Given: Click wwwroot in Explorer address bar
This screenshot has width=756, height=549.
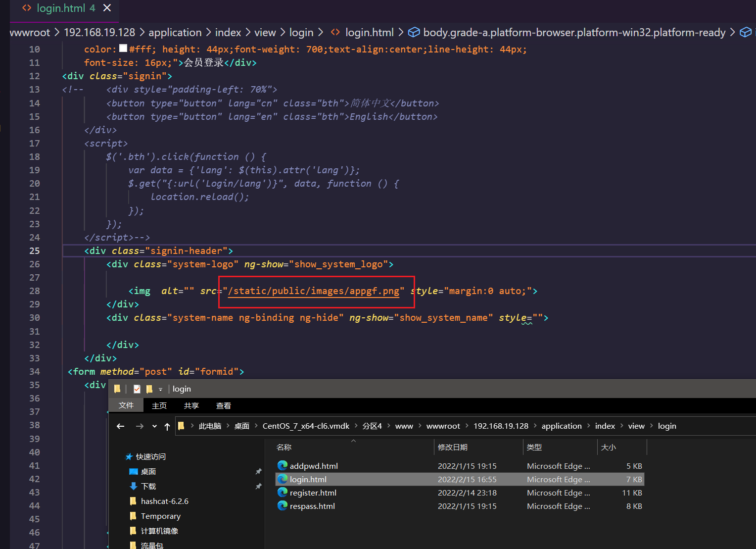Looking at the screenshot, I should tap(443, 426).
